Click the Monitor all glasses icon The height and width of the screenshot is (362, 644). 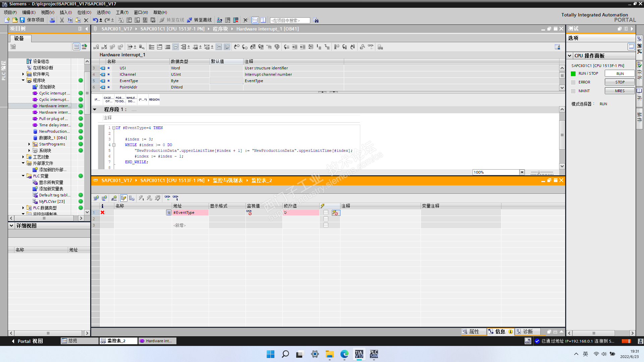pyautogui.click(x=167, y=198)
